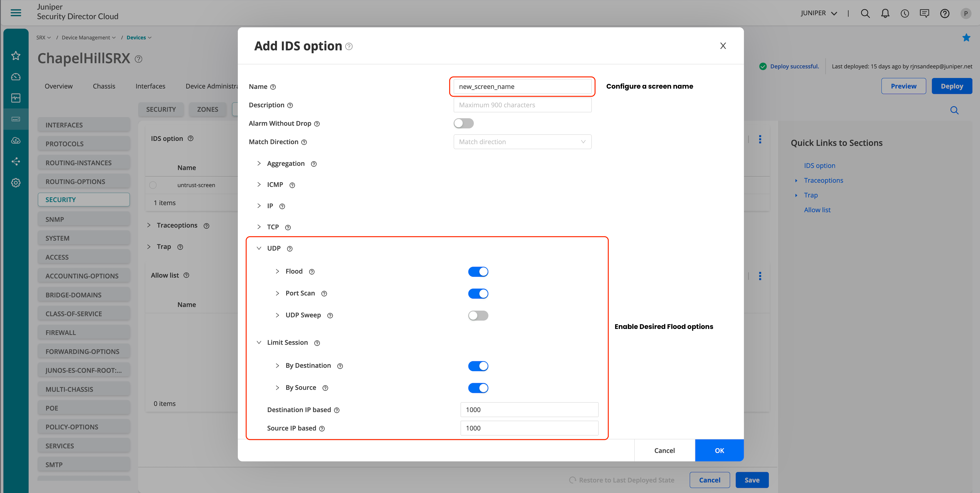Open the hamburger navigation menu
Viewport: 980px width, 493px height.
tap(16, 13)
